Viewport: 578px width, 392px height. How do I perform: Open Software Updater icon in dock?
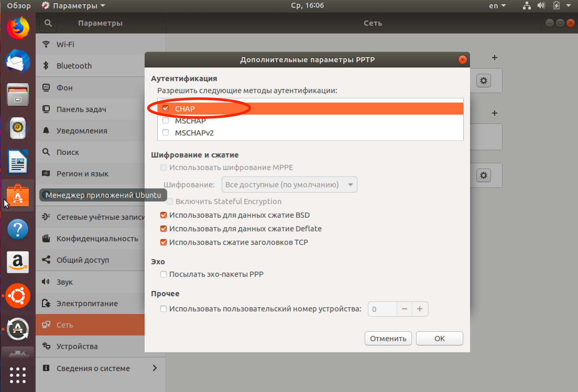pyautogui.click(x=18, y=330)
